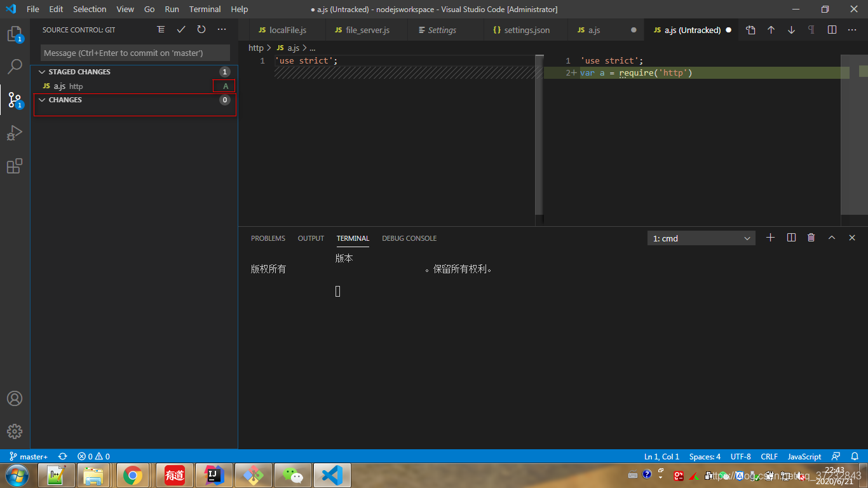Change indentation via Spaces: 4
This screenshot has height=488, width=868.
pos(705,456)
